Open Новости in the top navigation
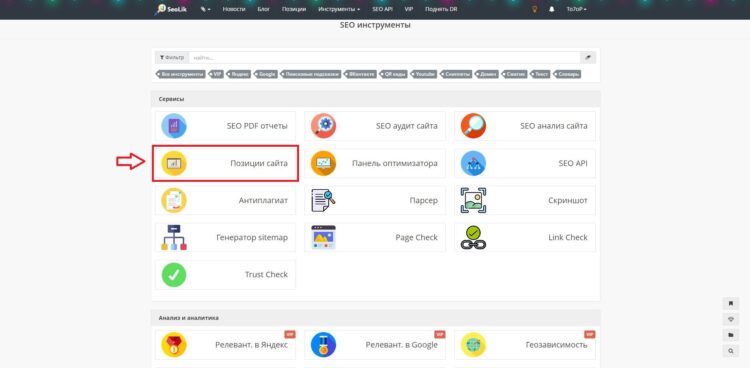The height and width of the screenshot is (368, 750). point(234,9)
